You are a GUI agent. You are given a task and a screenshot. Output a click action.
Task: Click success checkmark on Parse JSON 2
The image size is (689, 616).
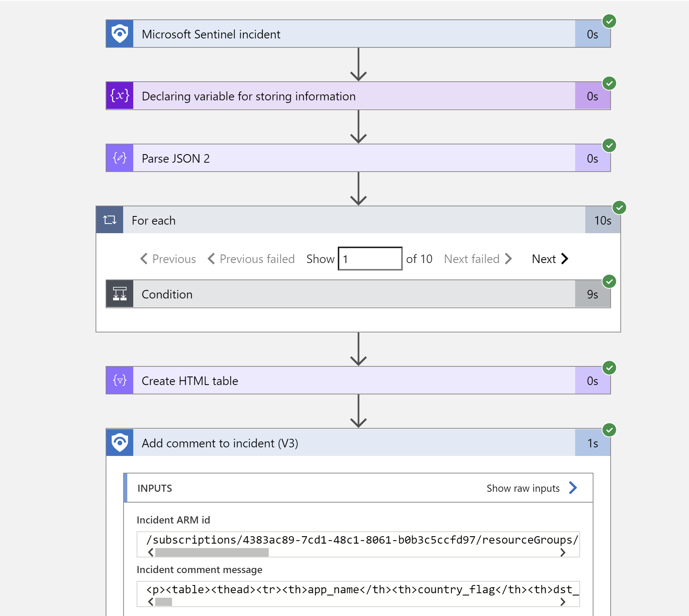pos(609,145)
